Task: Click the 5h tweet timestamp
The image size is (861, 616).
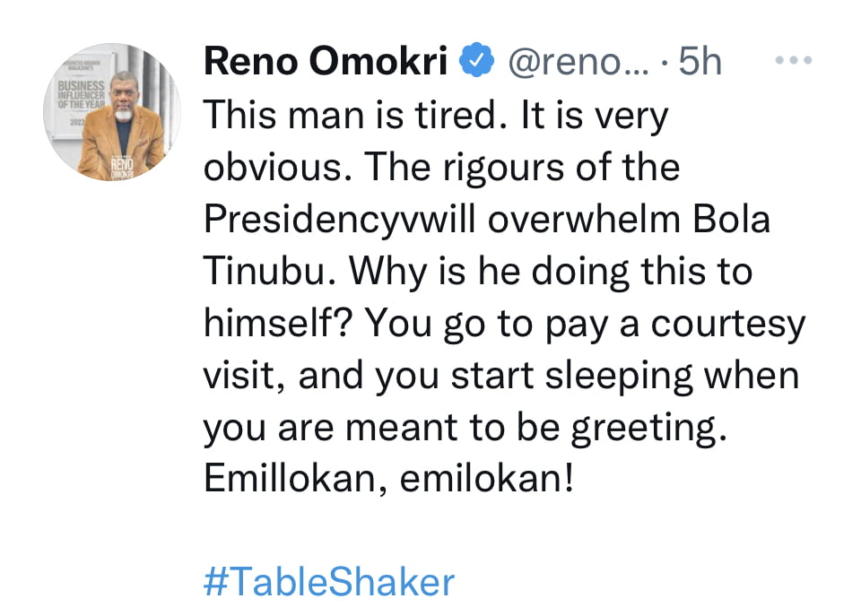Action: 699,61
